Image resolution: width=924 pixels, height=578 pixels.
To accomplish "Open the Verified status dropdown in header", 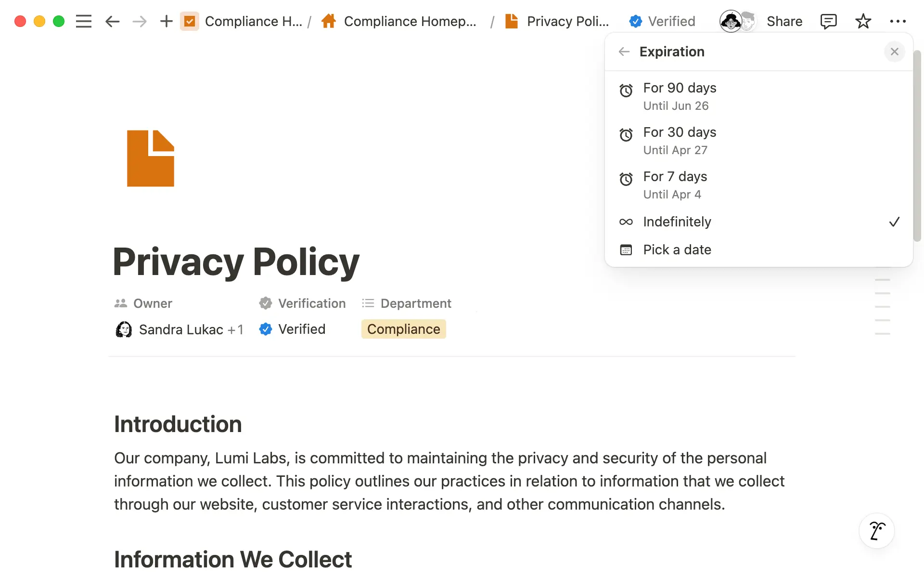I will pos(662,21).
